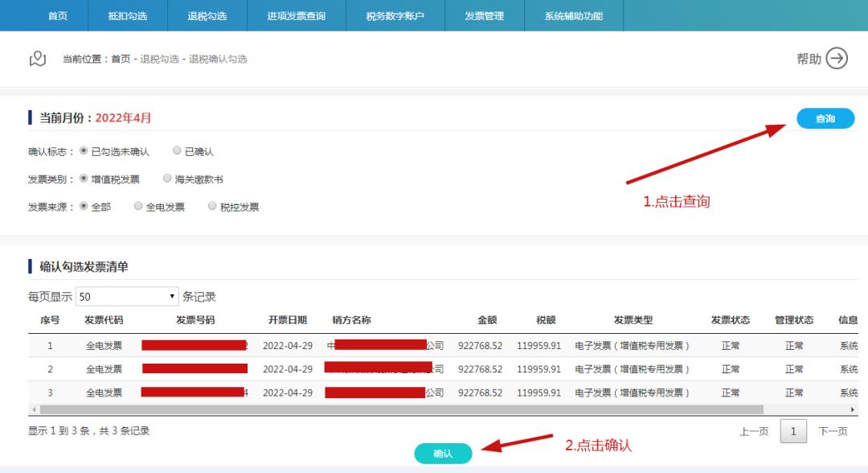The height and width of the screenshot is (473, 868).
Task: Open the 发票管理 menu
Action: click(482, 15)
